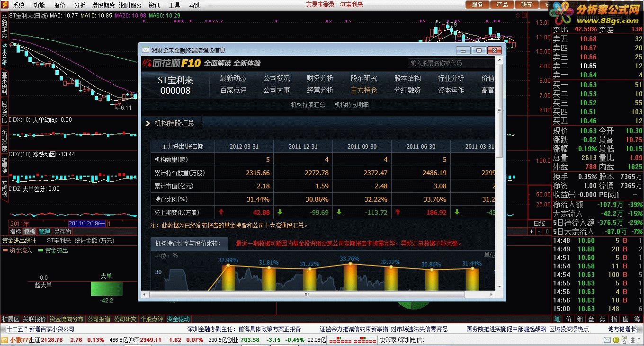
Task: Click the envelope icon in status bar
Action: (607, 339)
